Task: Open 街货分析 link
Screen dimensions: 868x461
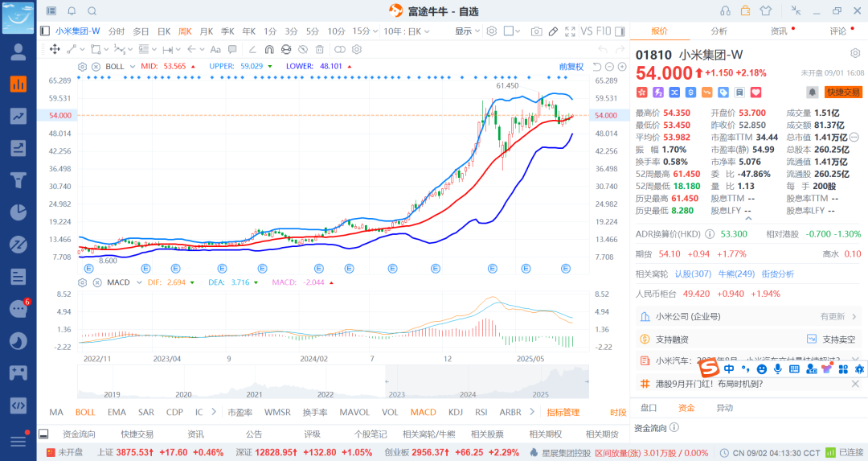Action: pyautogui.click(x=777, y=274)
